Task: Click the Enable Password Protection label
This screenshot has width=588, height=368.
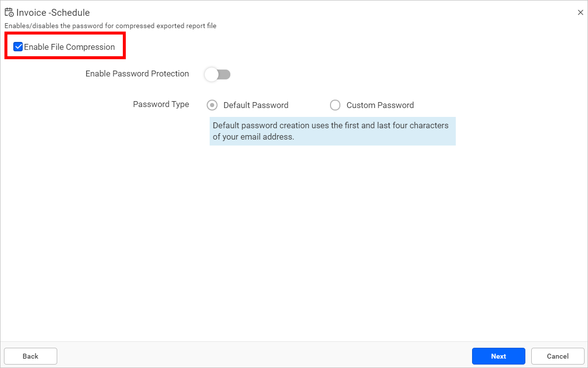Action: [137, 74]
